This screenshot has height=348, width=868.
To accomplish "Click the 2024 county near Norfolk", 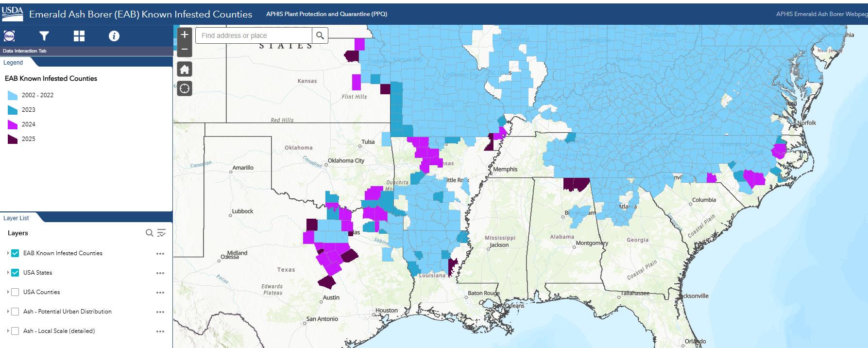I will click(779, 151).
